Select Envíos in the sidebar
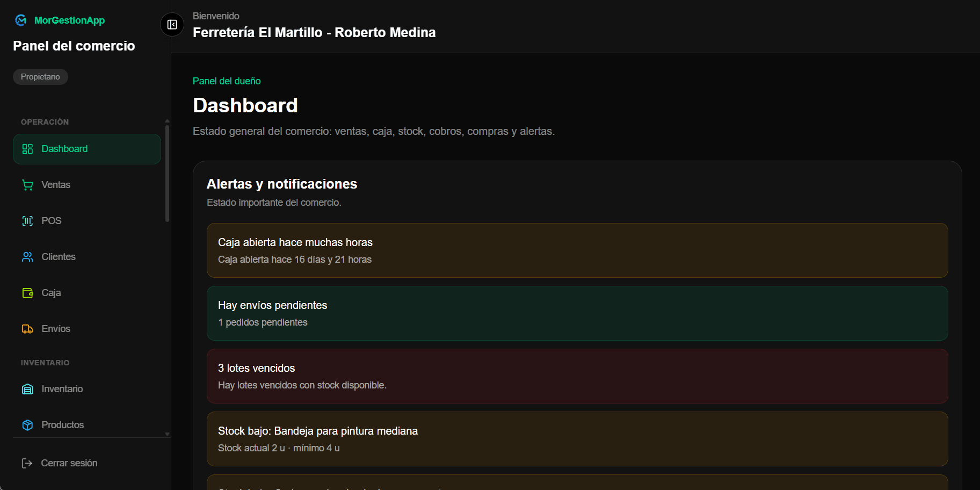Screen dimensions: 980x490 pyautogui.click(x=87, y=329)
